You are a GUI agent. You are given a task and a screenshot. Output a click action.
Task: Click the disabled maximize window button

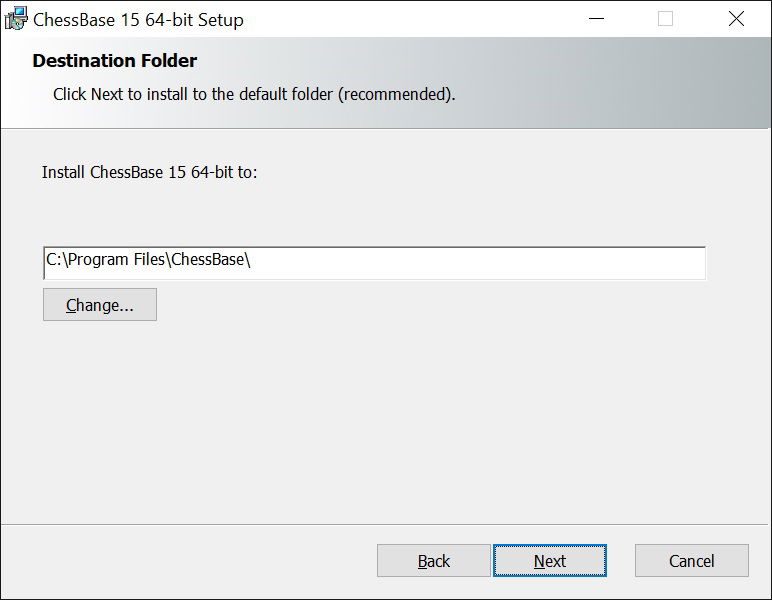point(665,19)
